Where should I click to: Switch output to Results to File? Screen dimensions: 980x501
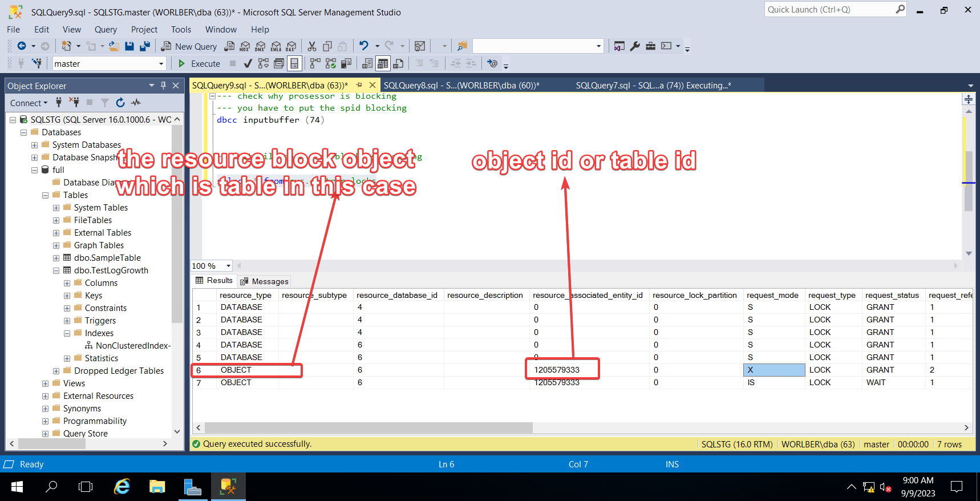pyautogui.click(x=398, y=63)
